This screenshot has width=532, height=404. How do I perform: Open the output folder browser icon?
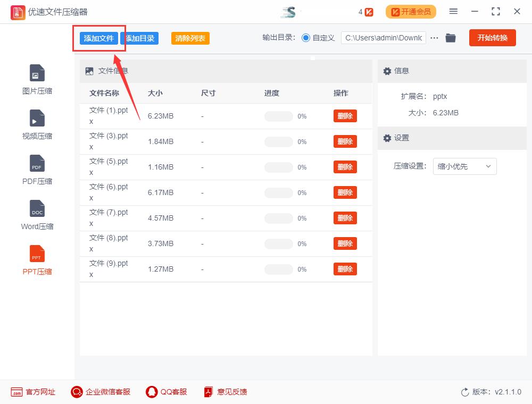pyautogui.click(x=451, y=38)
